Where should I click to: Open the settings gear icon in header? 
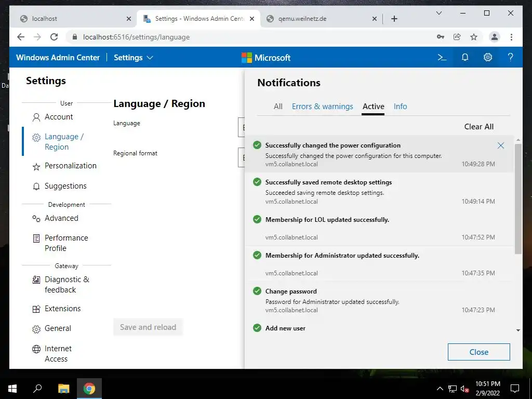click(487, 57)
